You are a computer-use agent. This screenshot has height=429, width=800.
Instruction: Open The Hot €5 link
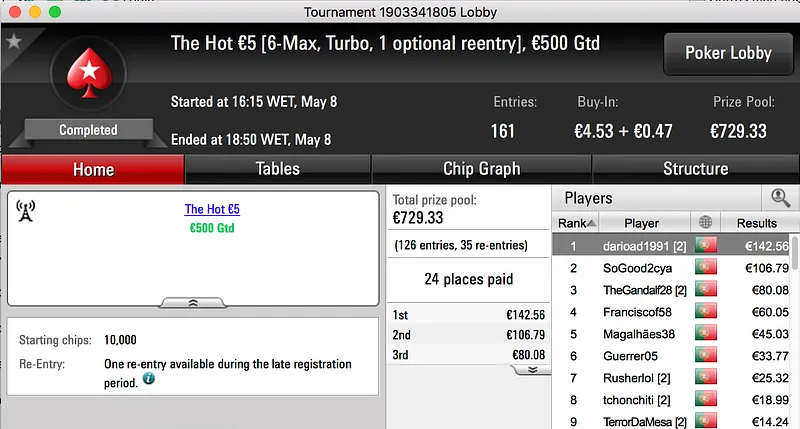[x=212, y=210]
